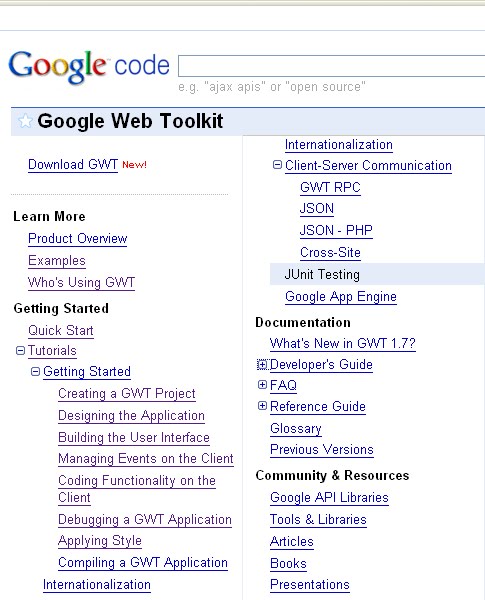Click the star icon beside Google Web Toolkit
Image resolution: width=485 pixels, height=600 pixels.
pyautogui.click(x=25, y=121)
